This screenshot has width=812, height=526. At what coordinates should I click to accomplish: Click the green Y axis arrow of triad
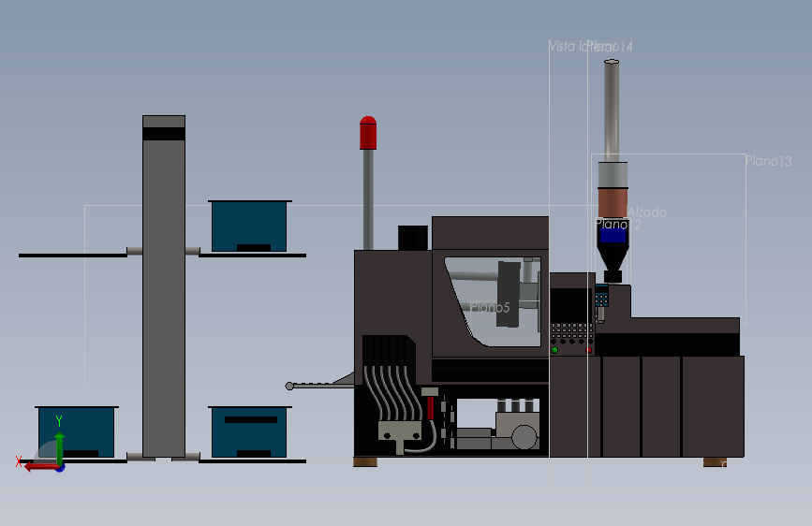tap(60, 447)
